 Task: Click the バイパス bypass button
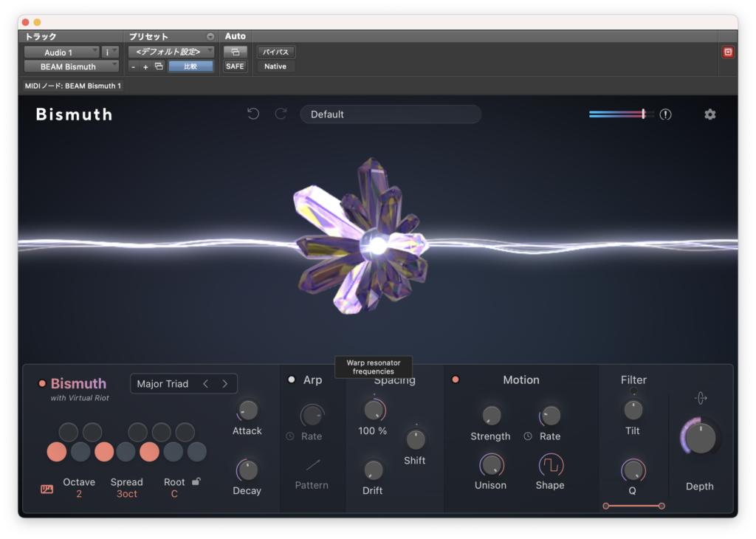click(276, 52)
